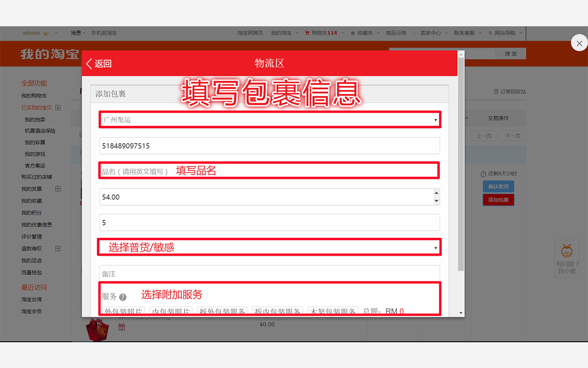Decrease the 54.00 value with the down arrow

pyautogui.click(x=436, y=201)
